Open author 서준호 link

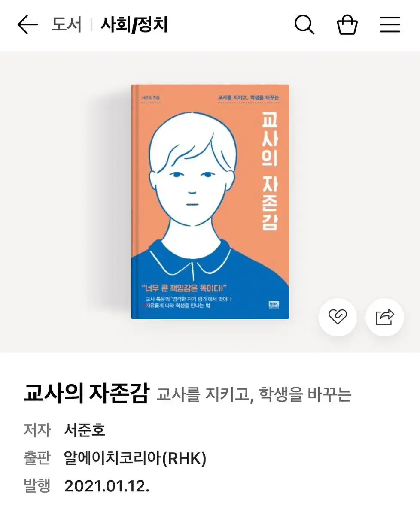coord(85,430)
